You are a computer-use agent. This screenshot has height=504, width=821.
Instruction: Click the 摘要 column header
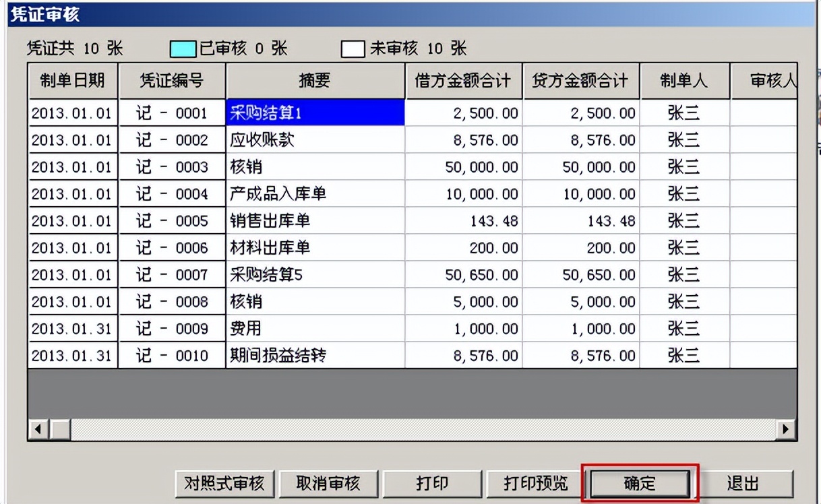point(314,80)
